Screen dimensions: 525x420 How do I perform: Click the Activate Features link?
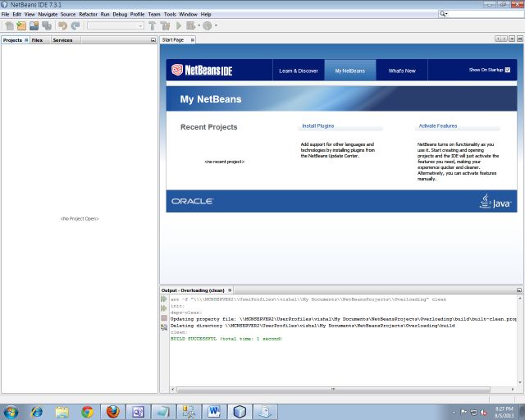pos(438,126)
